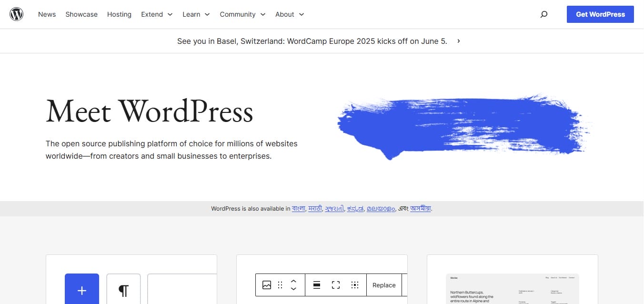Click the Get WordPress button
Screen dimensions: 644x304
point(600,14)
